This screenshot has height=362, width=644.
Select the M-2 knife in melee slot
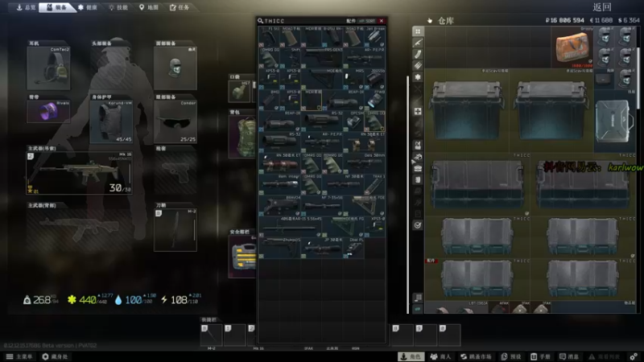coord(175,230)
